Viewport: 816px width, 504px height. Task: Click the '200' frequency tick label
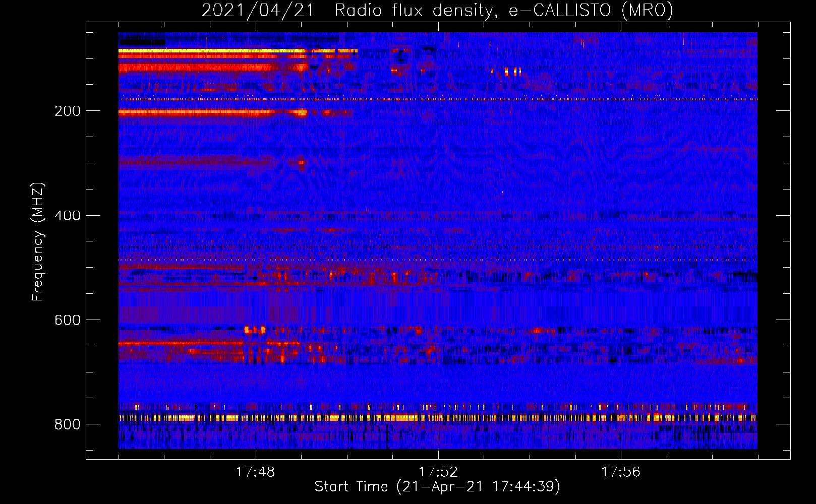[x=68, y=111]
